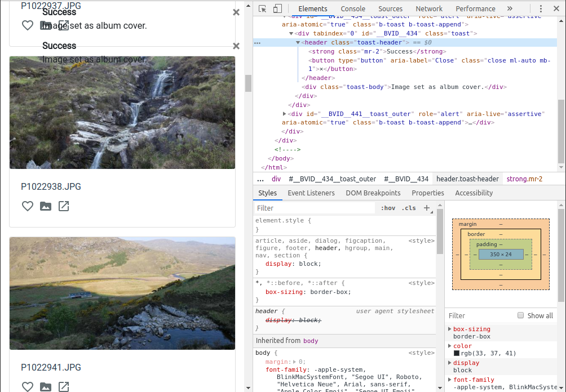This screenshot has width=566, height=392.
Task: Like photo P1022938.JPG with the heart icon
Action: (28, 206)
